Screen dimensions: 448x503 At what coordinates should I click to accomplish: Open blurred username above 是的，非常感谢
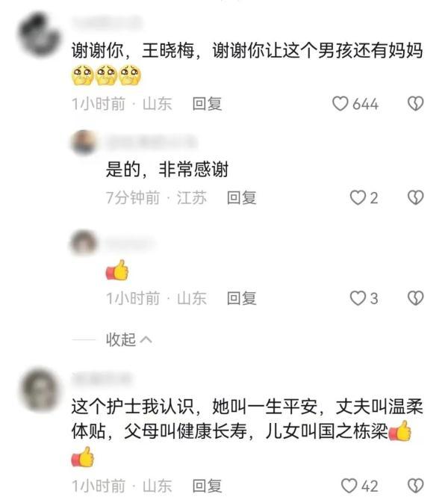point(152,142)
